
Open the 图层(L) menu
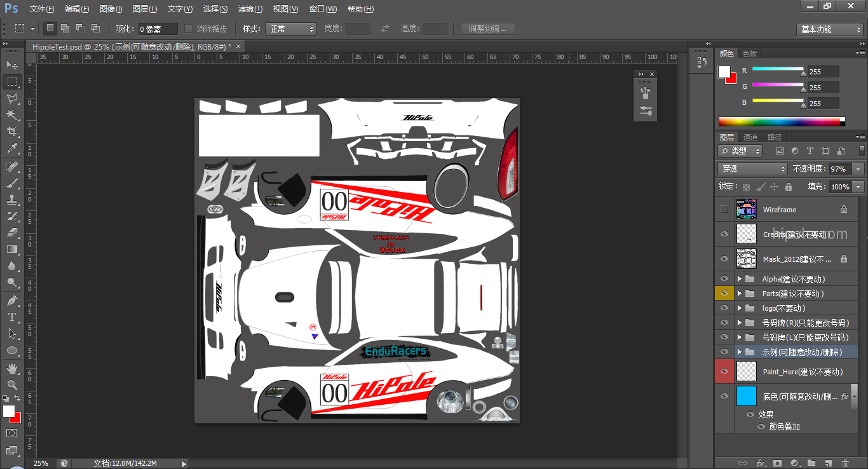pyautogui.click(x=145, y=9)
